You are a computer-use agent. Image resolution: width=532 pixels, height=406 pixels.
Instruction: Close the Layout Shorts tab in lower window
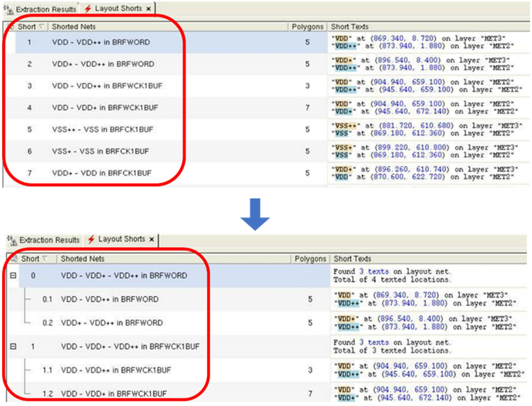pyautogui.click(x=152, y=239)
